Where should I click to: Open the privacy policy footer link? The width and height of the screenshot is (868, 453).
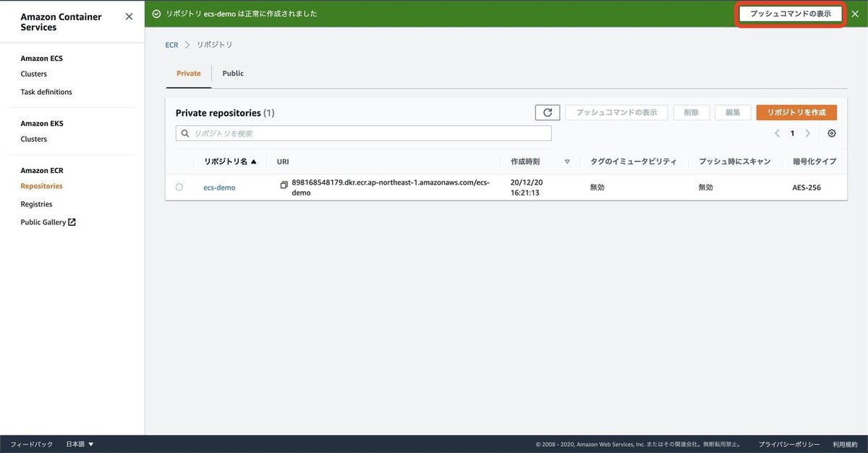[789, 444]
